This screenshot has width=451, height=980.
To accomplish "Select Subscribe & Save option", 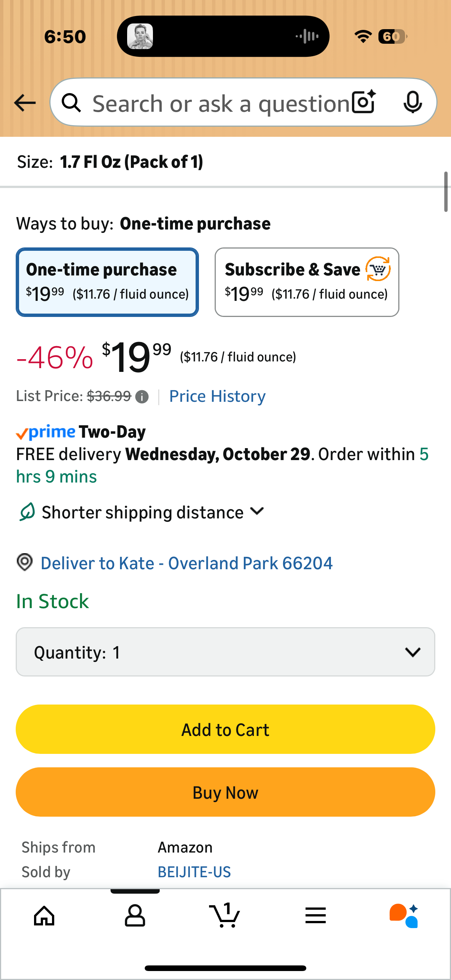I will 307,282.
